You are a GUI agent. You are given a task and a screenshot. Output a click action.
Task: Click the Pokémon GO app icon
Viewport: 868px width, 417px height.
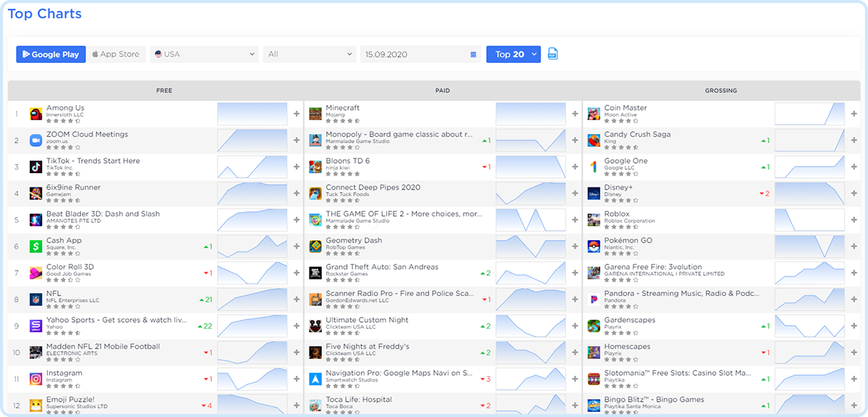click(594, 247)
